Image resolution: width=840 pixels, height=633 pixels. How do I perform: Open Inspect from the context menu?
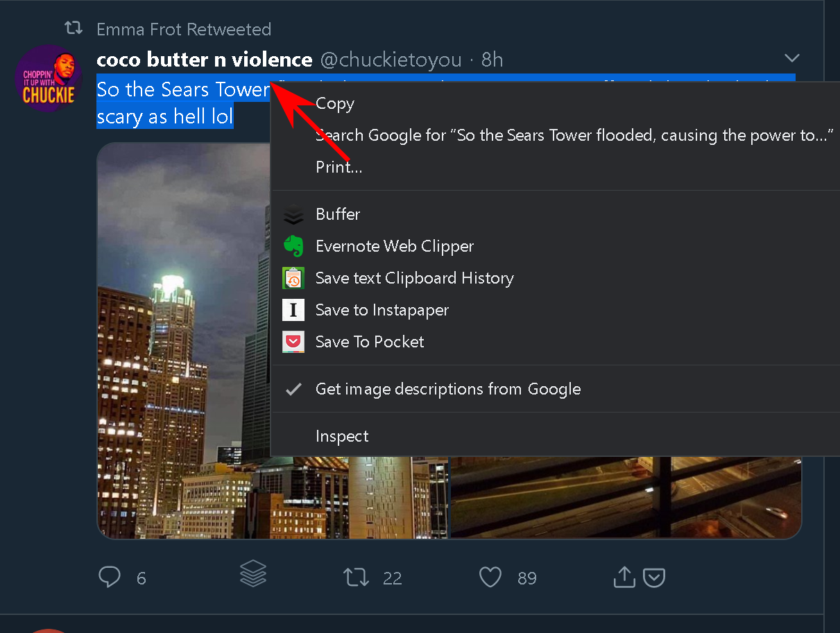coord(342,436)
